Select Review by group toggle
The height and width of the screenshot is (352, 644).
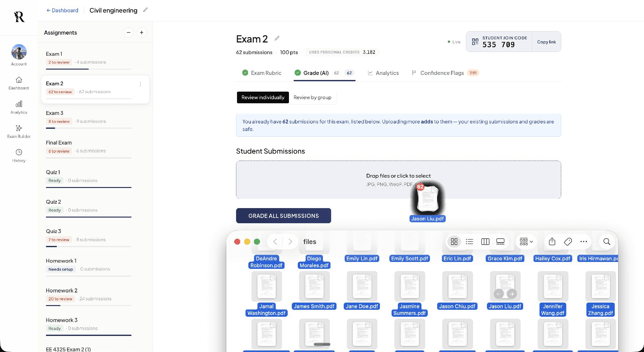tap(313, 97)
